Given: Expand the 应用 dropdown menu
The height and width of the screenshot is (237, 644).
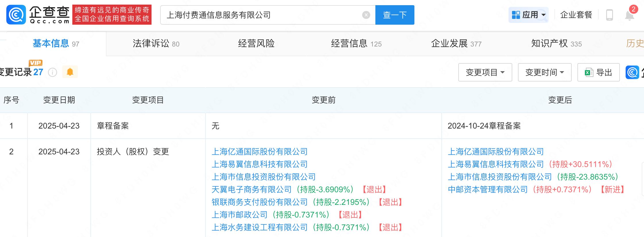Looking at the screenshot, I should pos(528,15).
